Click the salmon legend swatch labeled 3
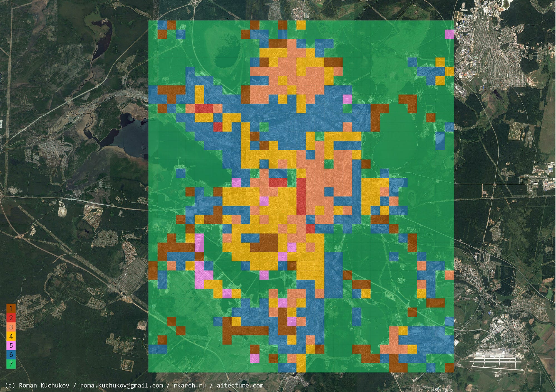556x392 pixels. click(x=11, y=327)
